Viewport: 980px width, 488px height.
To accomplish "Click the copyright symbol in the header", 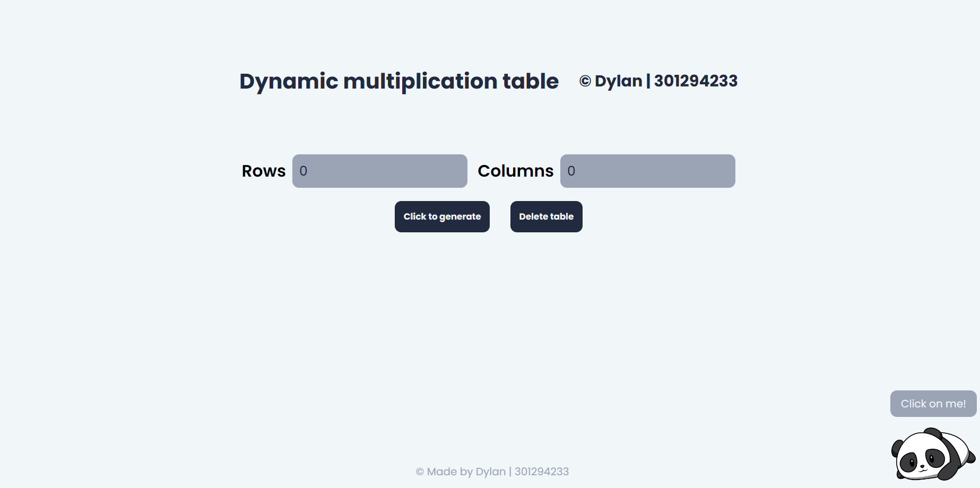I will [x=585, y=82].
